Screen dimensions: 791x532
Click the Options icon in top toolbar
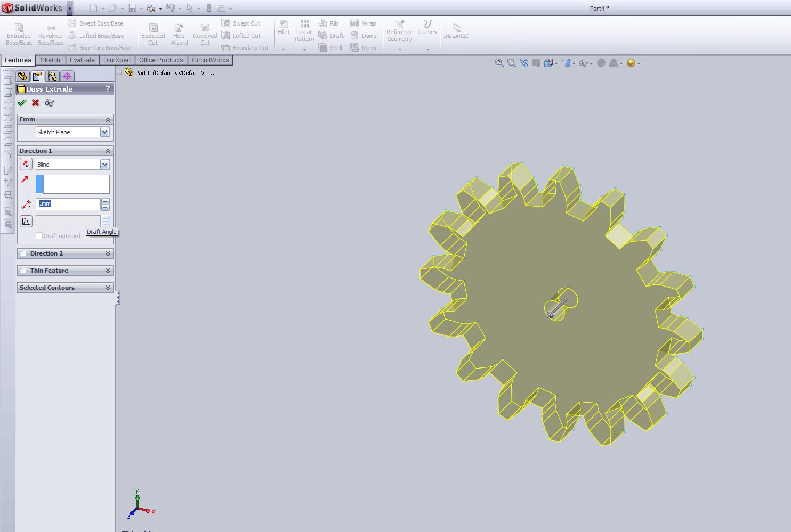221,8
